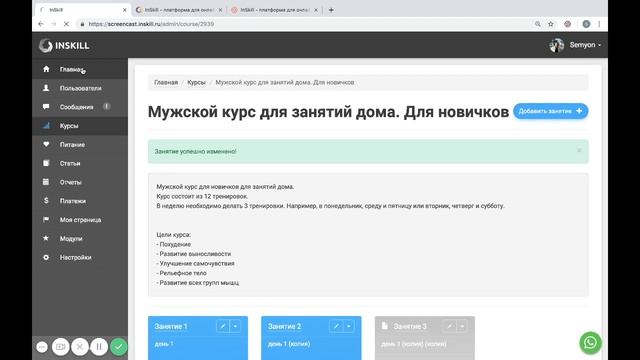Go to Главная breadcrumb link

[166, 82]
